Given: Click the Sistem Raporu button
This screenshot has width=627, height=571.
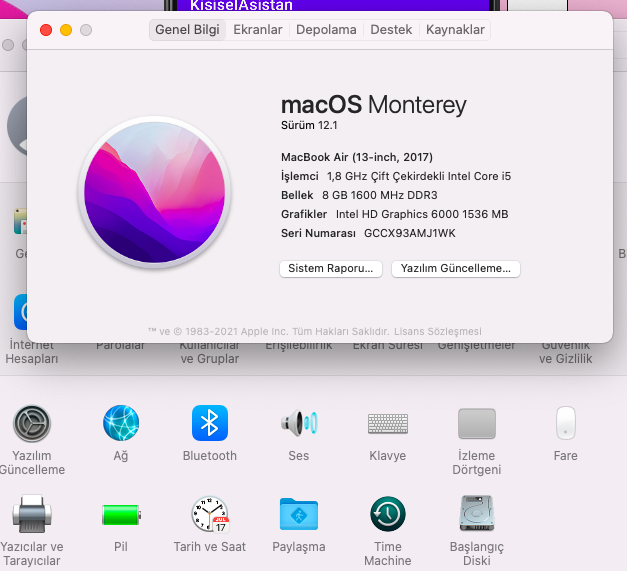Looking at the screenshot, I should point(331,269).
